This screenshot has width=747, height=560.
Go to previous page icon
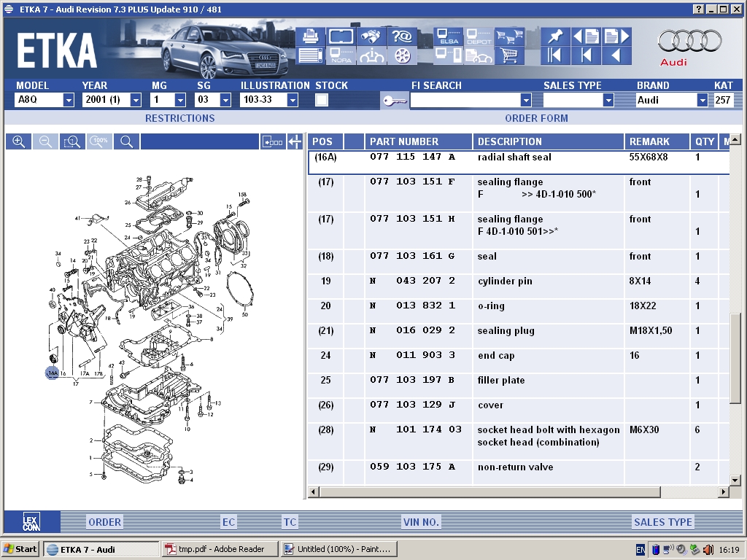tap(586, 36)
